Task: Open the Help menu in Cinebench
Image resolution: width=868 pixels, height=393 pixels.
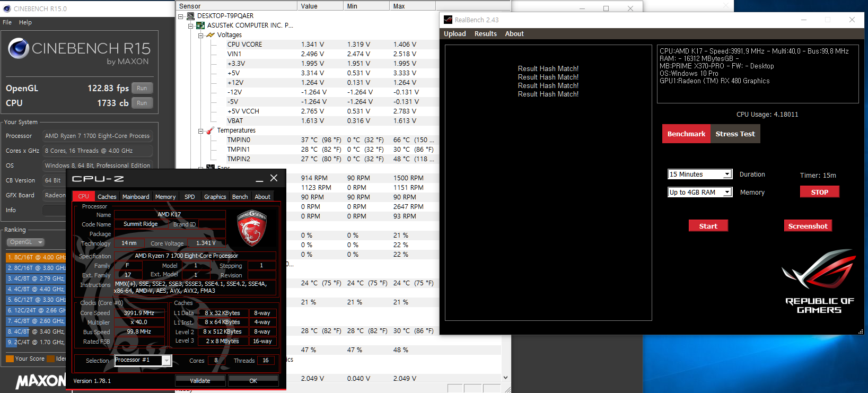Action: pyautogui.click(x=25, y=22)
